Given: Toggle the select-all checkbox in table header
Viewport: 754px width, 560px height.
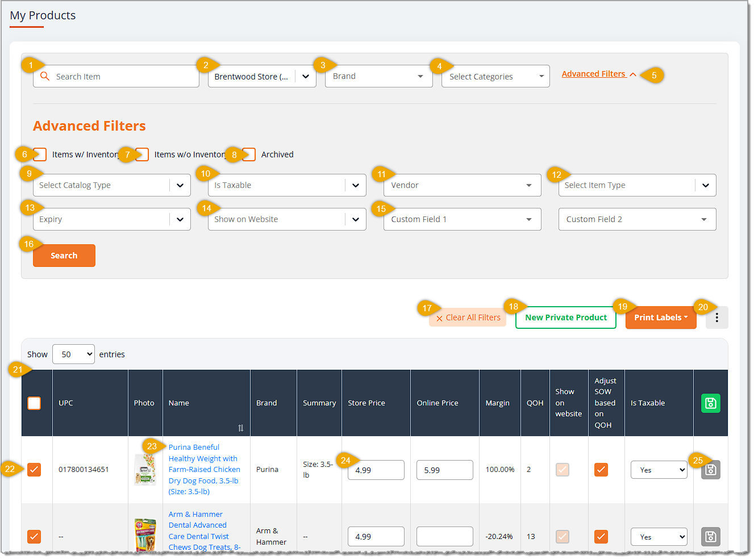Looking at the screenshot, I should click(x=34, y=403).
